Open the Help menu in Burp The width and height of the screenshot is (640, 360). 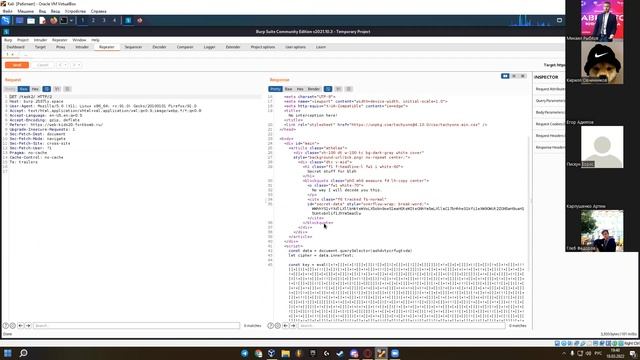(96, 40)
